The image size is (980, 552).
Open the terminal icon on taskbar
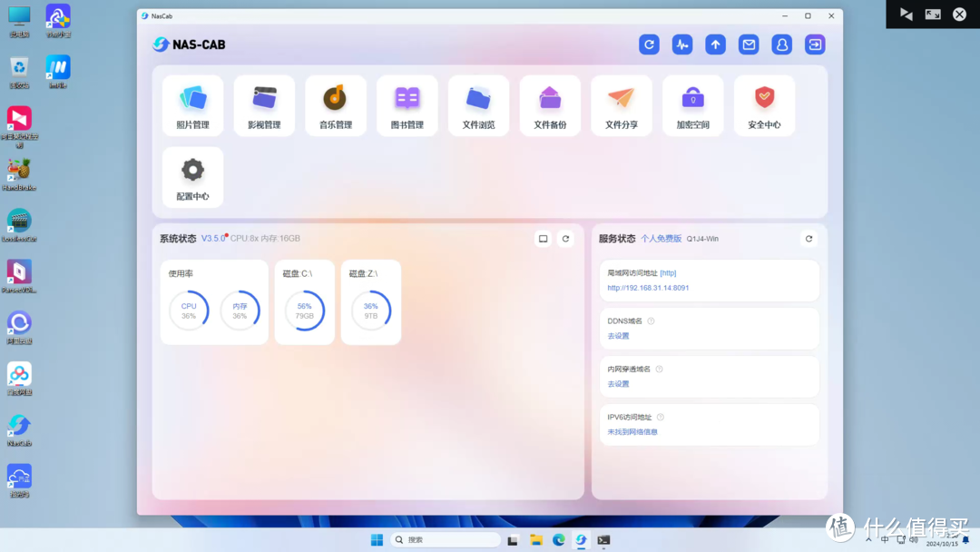click(x=603, y=540)
